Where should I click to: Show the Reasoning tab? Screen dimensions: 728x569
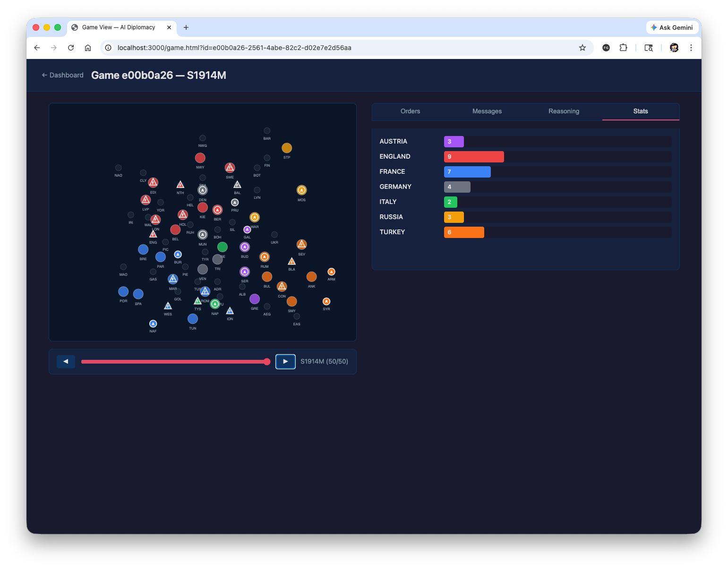click(x=564, y=111)
